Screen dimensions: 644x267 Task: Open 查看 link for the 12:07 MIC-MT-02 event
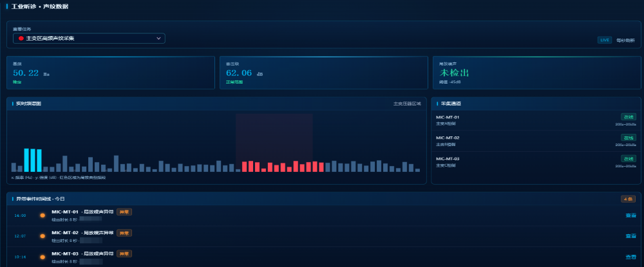(631, 236)
